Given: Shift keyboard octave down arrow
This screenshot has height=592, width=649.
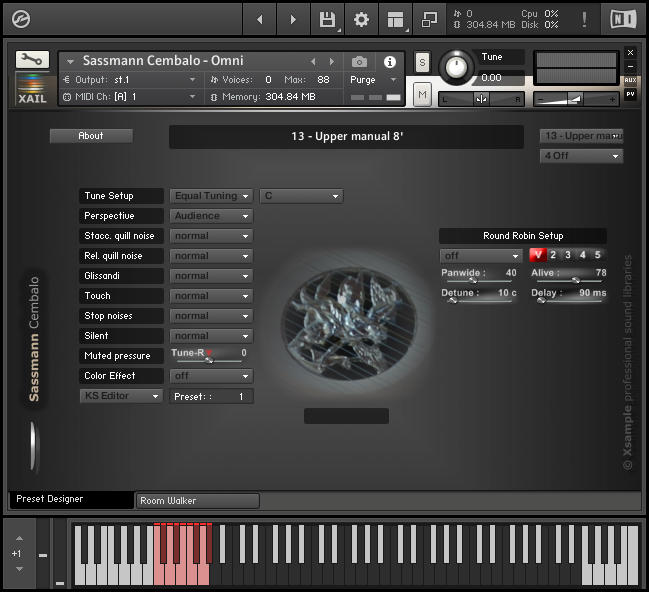Looking at the screenshot, I should click(x=19, y=569).
